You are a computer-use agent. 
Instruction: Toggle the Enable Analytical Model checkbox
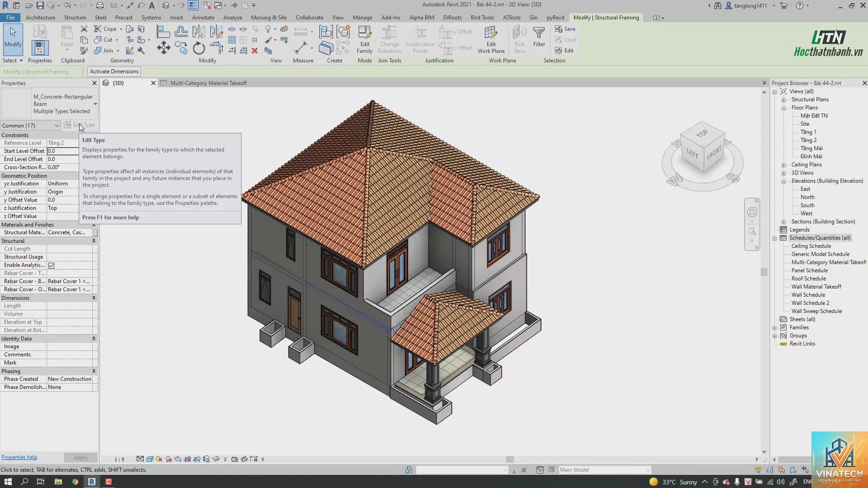coord(52,265)
